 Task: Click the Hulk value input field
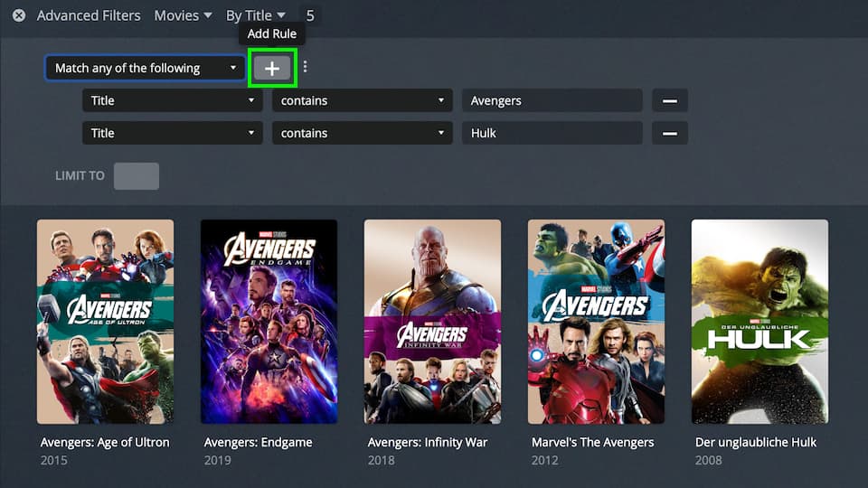pyautogui.click(x=552, y=134)
